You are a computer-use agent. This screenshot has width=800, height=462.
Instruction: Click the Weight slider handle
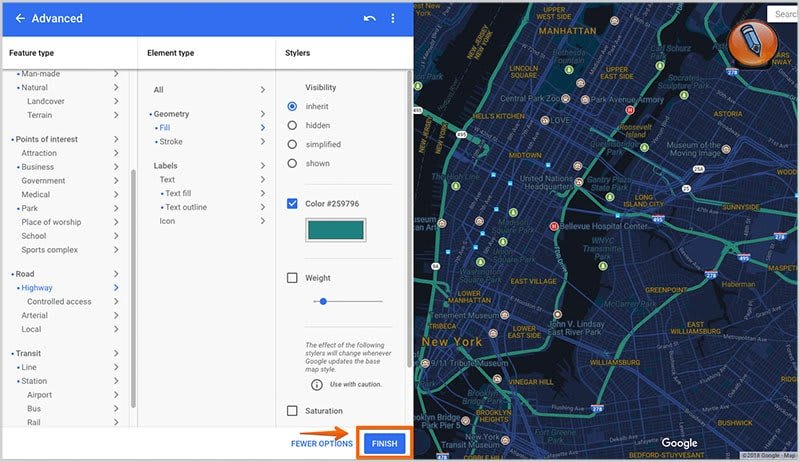coord(323,301)
